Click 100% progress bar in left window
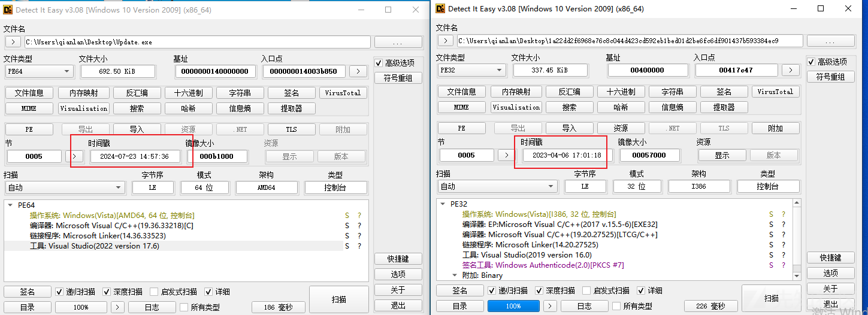Image resolution: width=868 pixels, height=315 pixels. (81, 307)
